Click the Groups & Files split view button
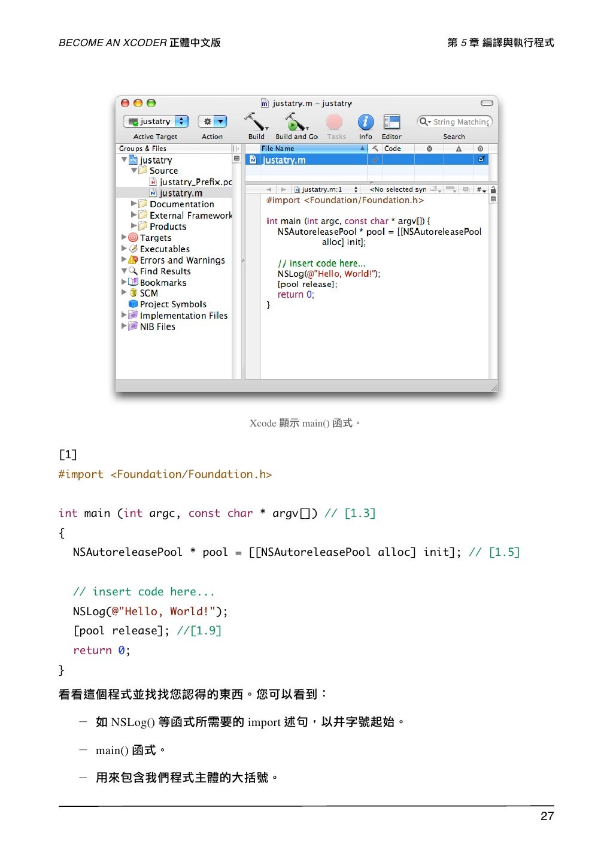The width and height of the screenshot is (613, 868). pyautogui.click(x=236, y=149)
